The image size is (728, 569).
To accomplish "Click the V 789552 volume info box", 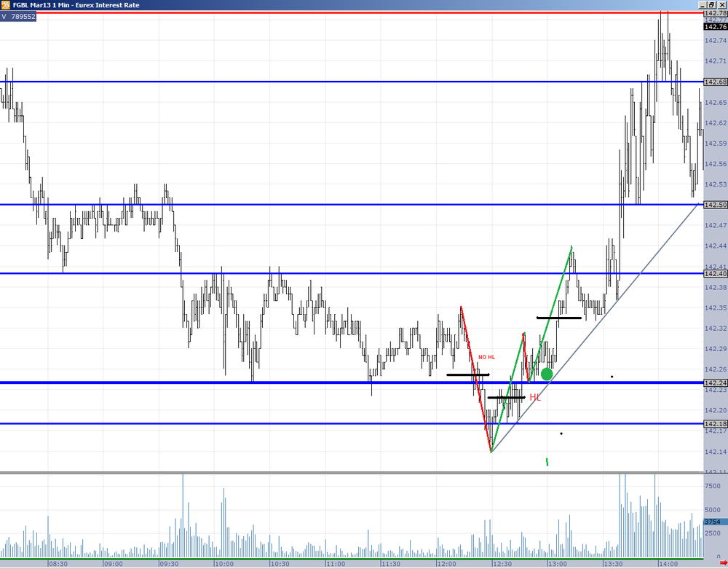I will click(x=18, y=17).
